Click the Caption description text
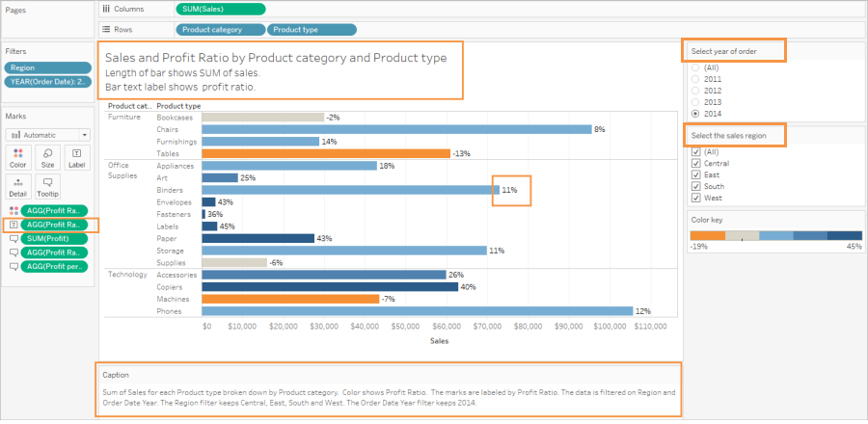The height and width of the screenshot is (424, 868). [390, 398]
